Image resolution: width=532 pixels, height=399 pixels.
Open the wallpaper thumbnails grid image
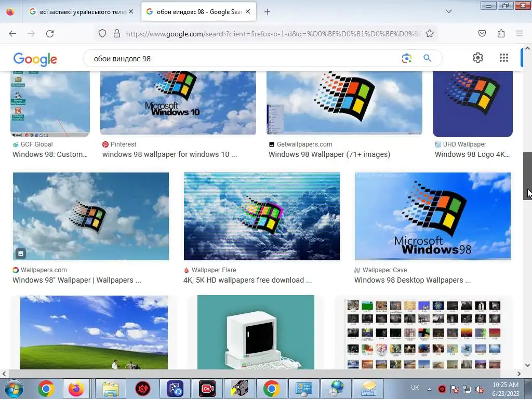coord(423,334)
